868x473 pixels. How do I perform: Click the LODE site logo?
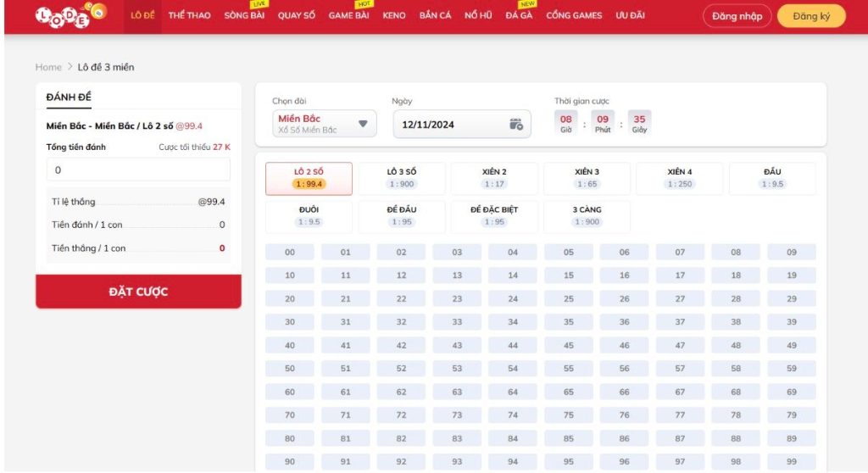pos(71,15)
